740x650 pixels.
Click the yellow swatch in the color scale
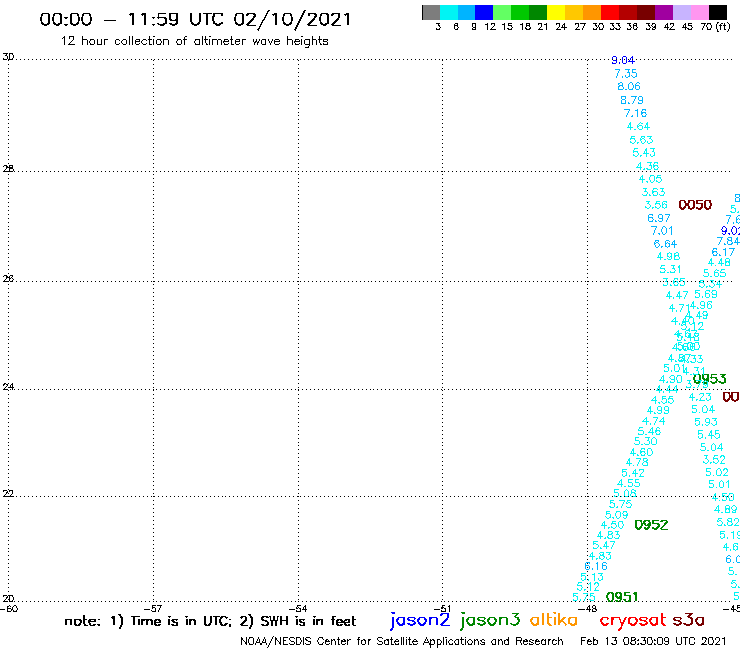556,12
